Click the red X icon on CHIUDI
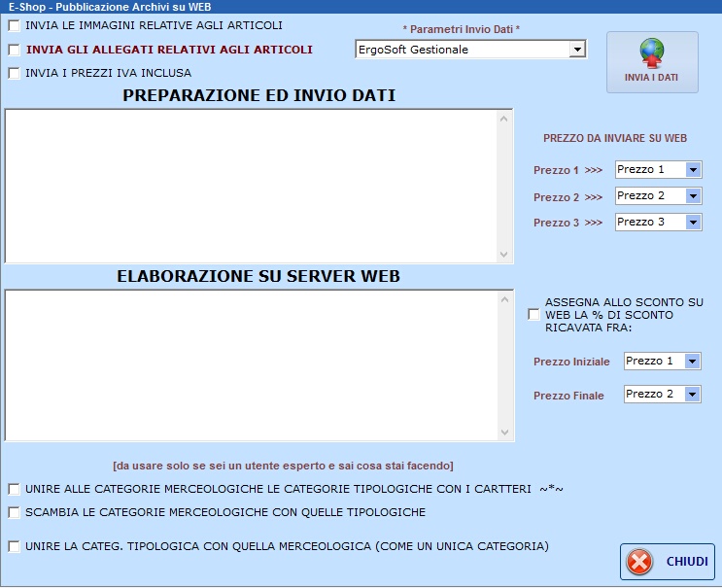Image resolution: width=722 pixels, height=588 pixels. tap(639, 562)
